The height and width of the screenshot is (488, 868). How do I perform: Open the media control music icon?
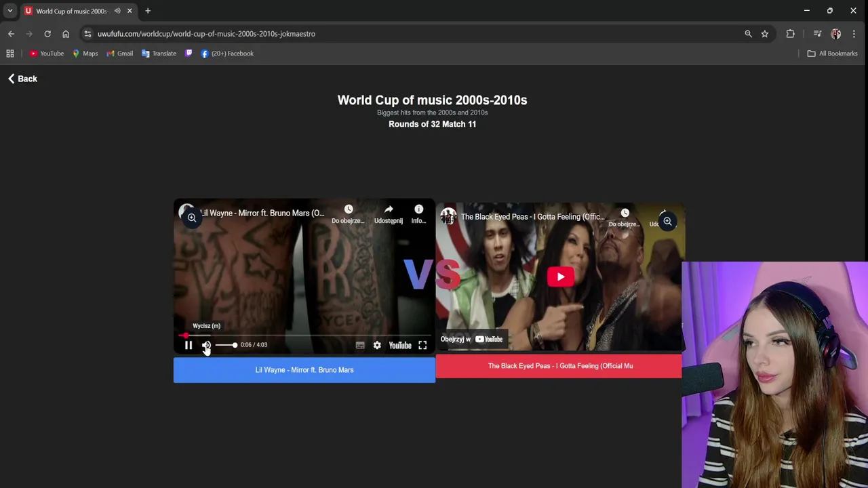(817, 34)
